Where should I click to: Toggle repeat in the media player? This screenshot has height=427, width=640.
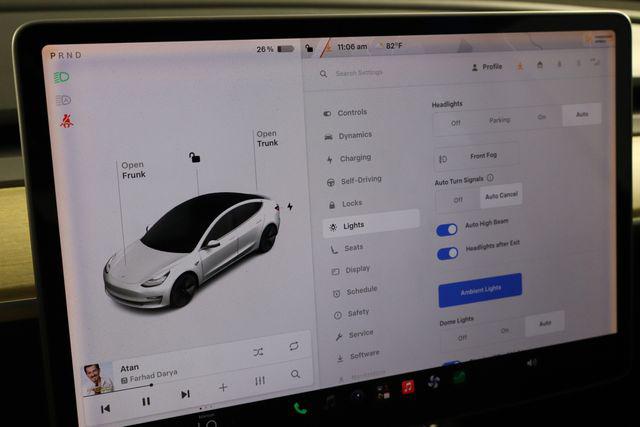coord(294,346)
